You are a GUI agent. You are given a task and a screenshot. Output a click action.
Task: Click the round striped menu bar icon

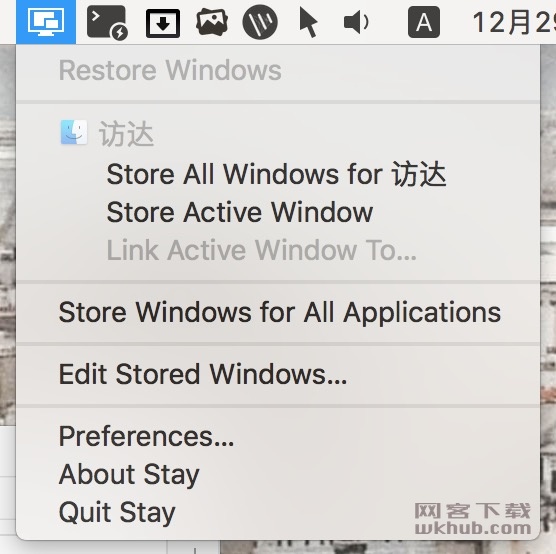[260, 22]
